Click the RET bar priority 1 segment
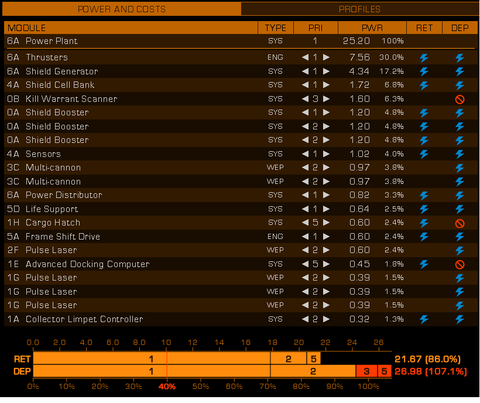The image size is (480, 403). 152,359
